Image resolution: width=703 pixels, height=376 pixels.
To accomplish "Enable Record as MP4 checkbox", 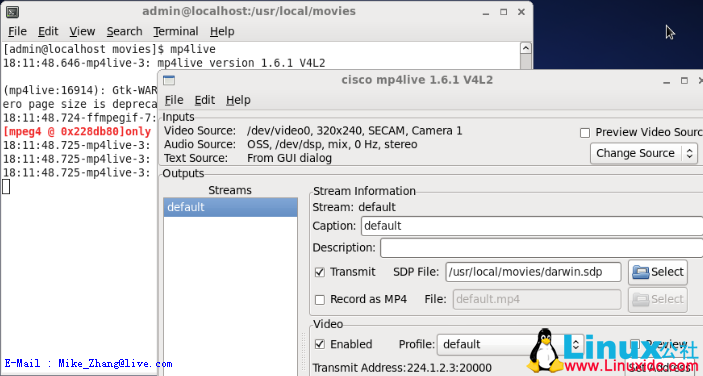I will click(320, 299).
